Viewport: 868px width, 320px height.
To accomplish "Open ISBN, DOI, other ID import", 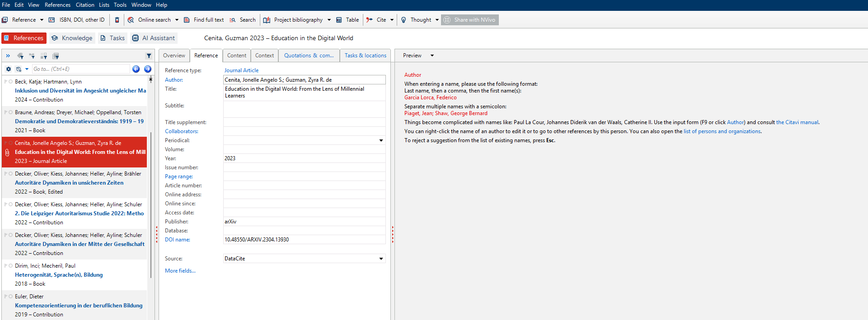I will [76, 20].
